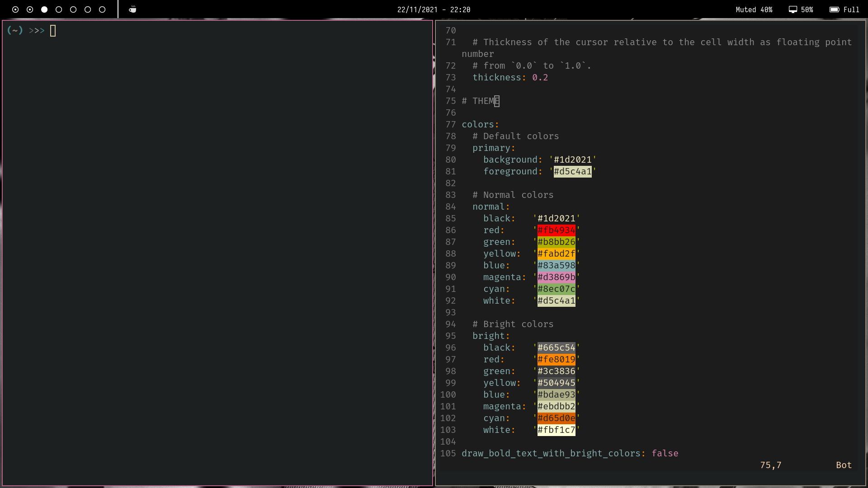
Task: Select the fourth empty workspace circle
Action: coord(59,9)
